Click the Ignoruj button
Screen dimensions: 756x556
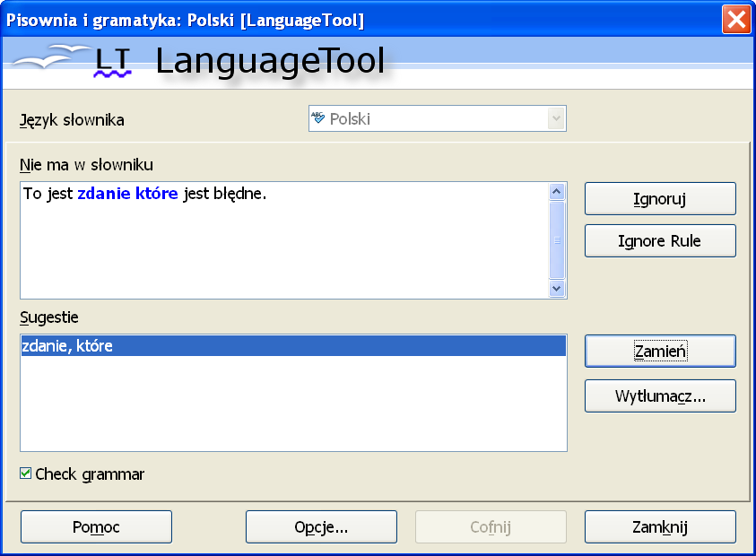pyautogui.click(x=660, y=199)
